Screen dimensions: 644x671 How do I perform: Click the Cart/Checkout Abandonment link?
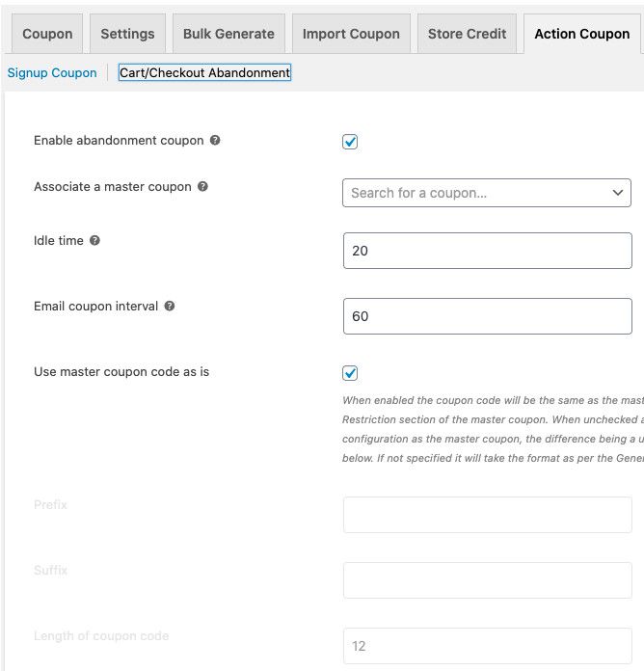[204, 72]
